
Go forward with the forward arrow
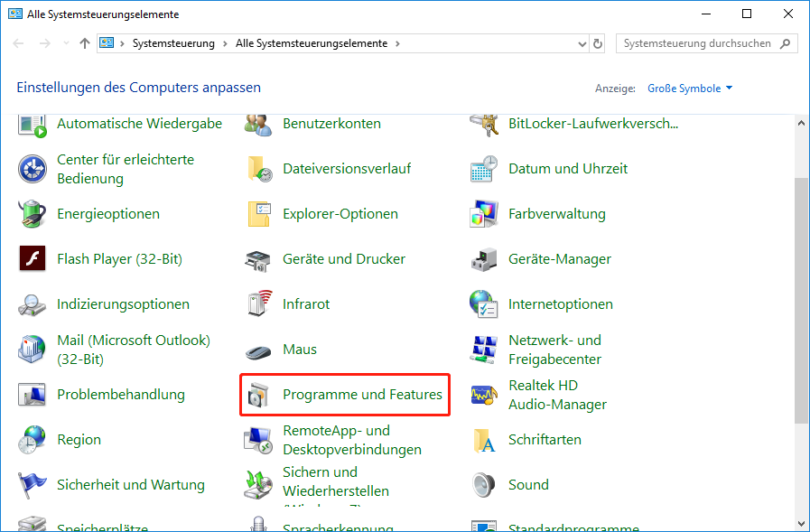pyautogui.click(x=45, y=43)
